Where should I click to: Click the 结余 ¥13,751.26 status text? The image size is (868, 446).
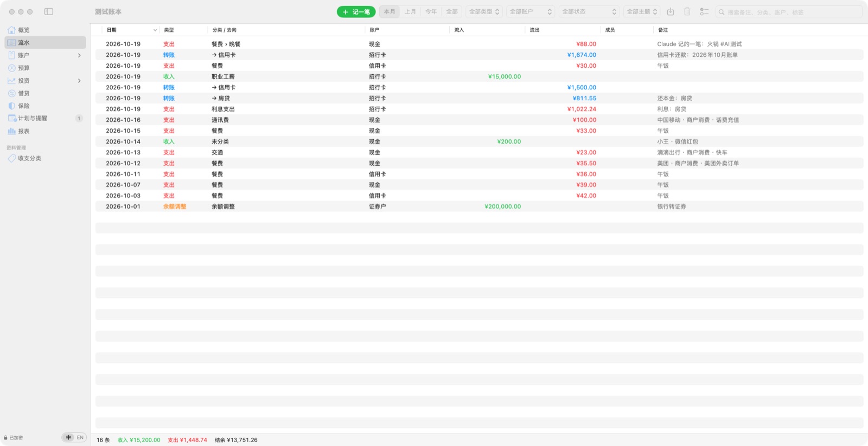pyautogui.click(x=236, y=440)
